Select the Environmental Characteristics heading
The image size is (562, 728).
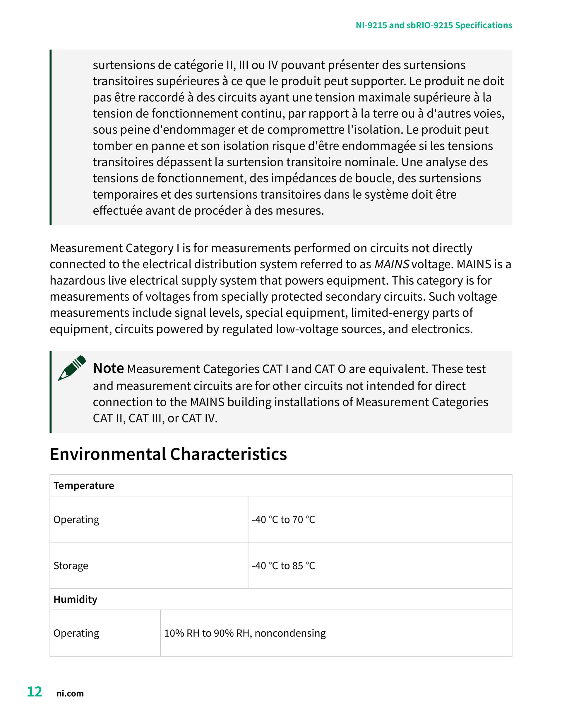pos(168,454)
